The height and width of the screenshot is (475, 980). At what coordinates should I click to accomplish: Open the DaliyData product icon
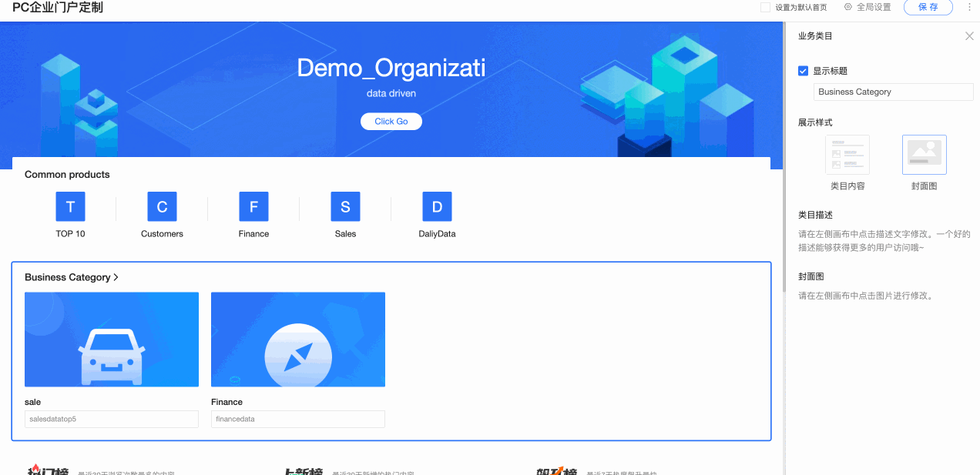coord(437,206)
